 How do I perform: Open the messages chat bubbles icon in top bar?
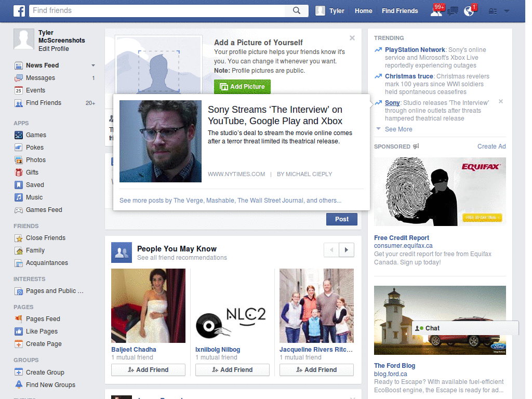453,11
